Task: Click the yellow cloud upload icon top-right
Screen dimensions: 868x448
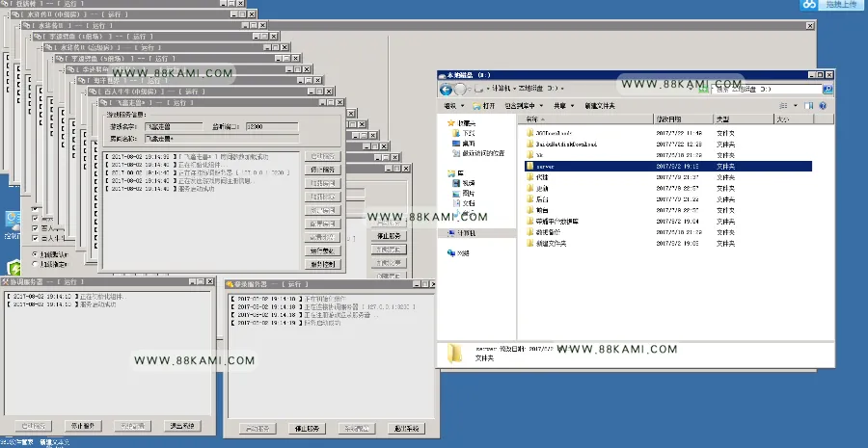Action: point(810,5)
